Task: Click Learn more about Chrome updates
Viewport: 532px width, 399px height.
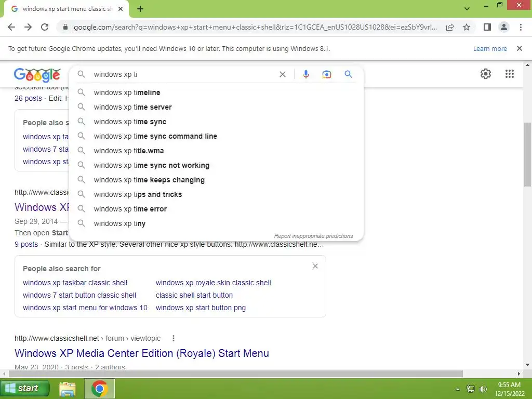Action: [x=490, y=48]
